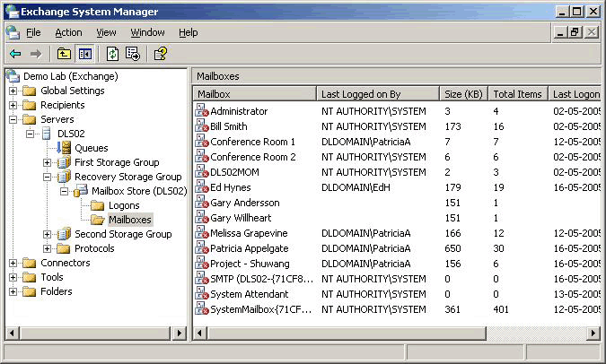Viewport: 606px width, 364px height.
Task: Select the Conference Room 1 mailbox row
Action: [398, 142]
